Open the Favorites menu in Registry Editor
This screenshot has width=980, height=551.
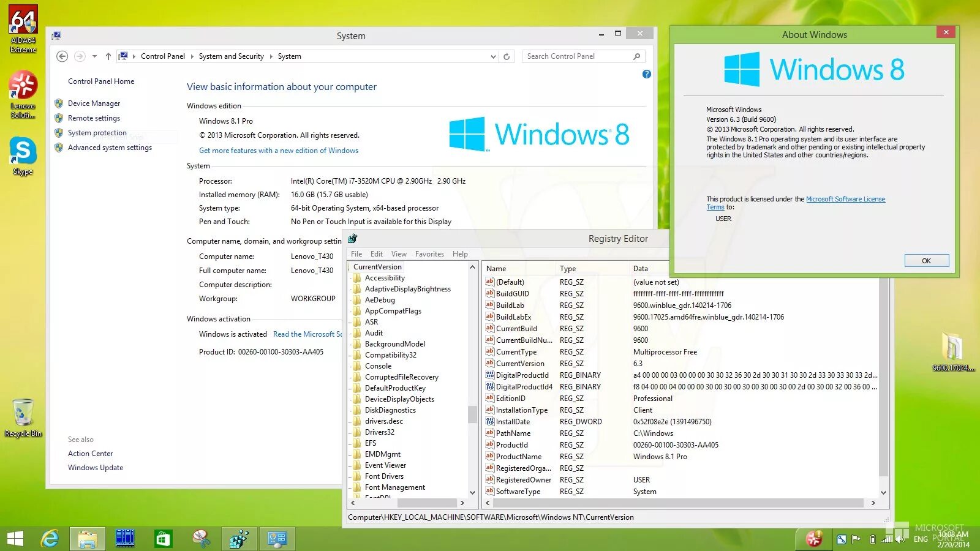[429, 253]
